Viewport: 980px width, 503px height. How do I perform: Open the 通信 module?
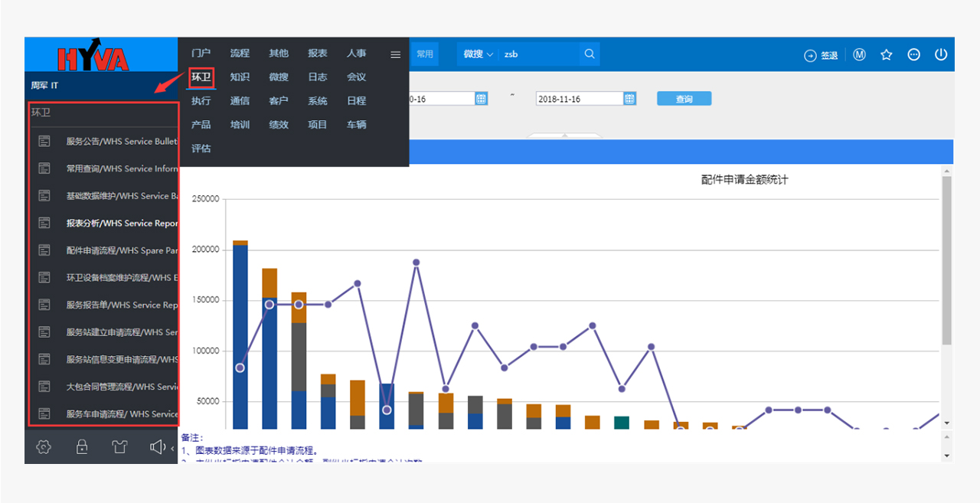240,101
